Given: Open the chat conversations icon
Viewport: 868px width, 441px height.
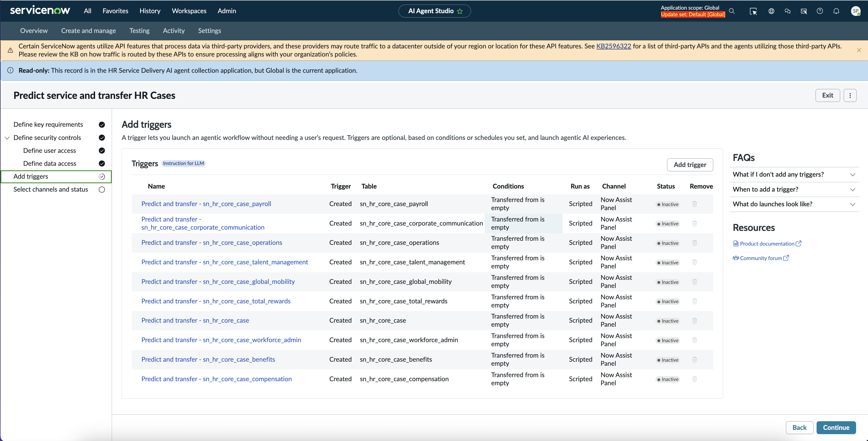Looking at the screenshot, I should coord(787,11).
